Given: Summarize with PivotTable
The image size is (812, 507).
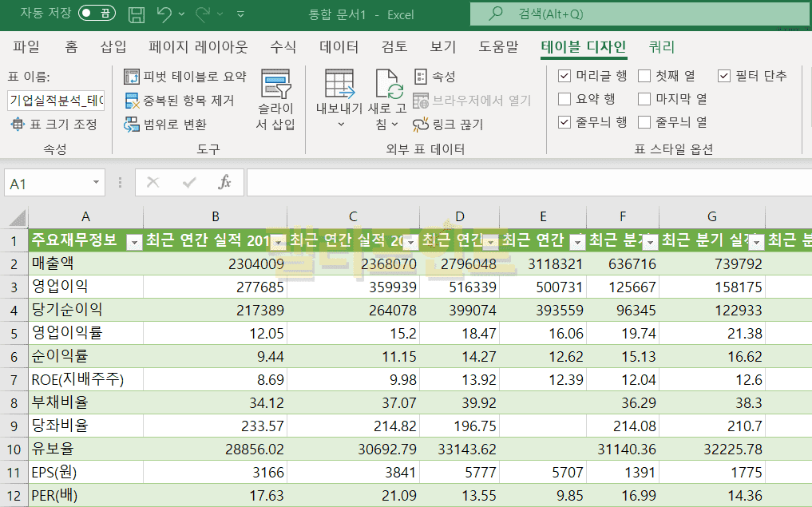Looking at the screenshot, I should click(x=185, y=77).
